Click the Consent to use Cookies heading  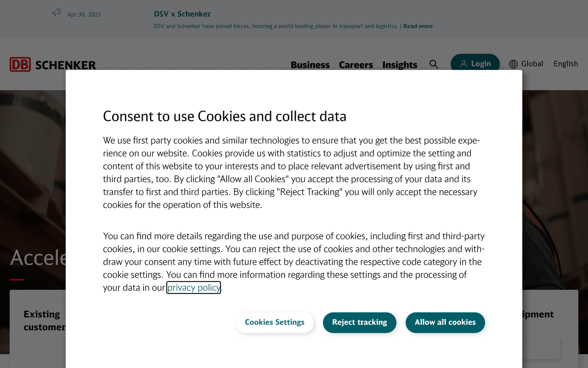(x=225, y=116)
